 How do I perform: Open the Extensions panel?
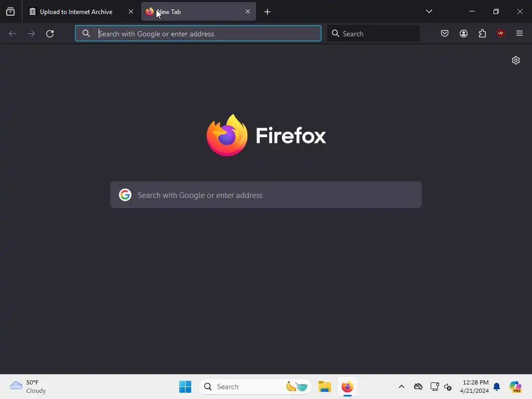click(482, 33)
